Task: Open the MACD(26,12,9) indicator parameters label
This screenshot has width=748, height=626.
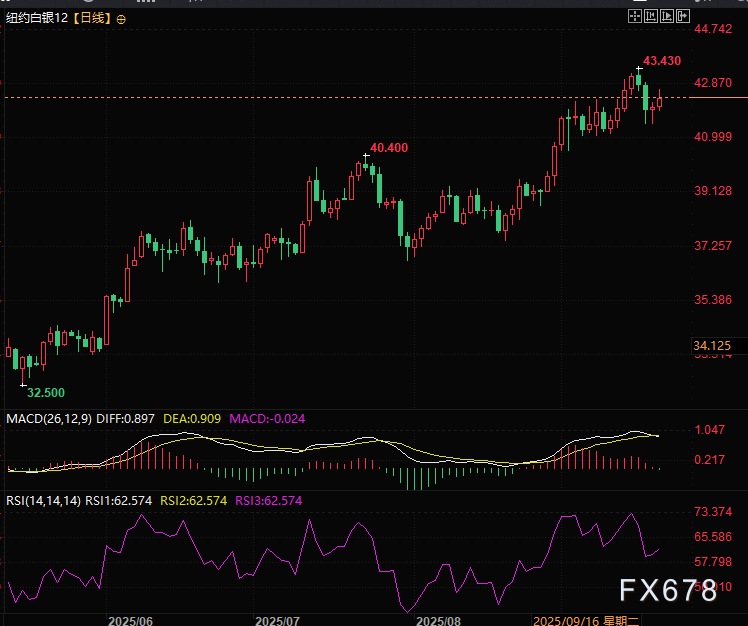Action: pyautogui.click(x=50, y=418)
